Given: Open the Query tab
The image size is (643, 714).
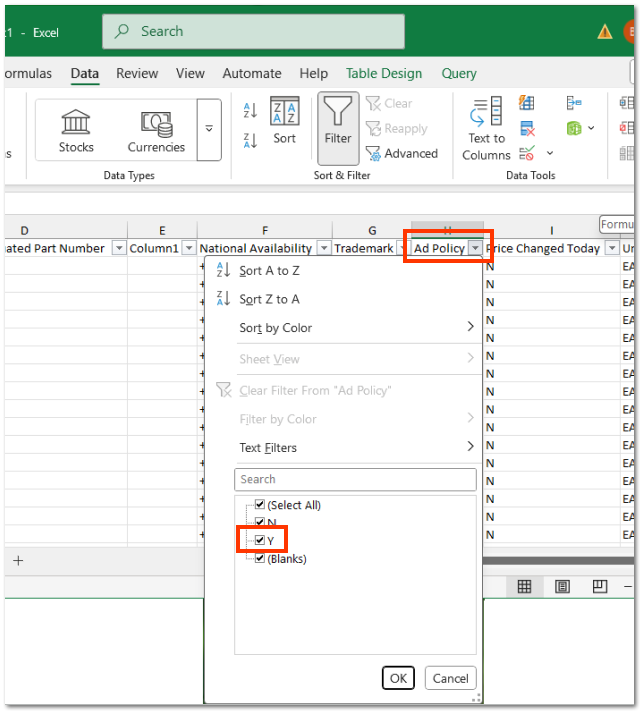Looking at the screenshot, I should [x=459, y=73].
